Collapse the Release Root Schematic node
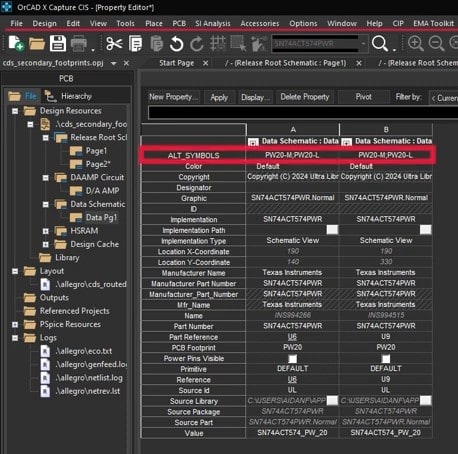 [x=46, y=137]
